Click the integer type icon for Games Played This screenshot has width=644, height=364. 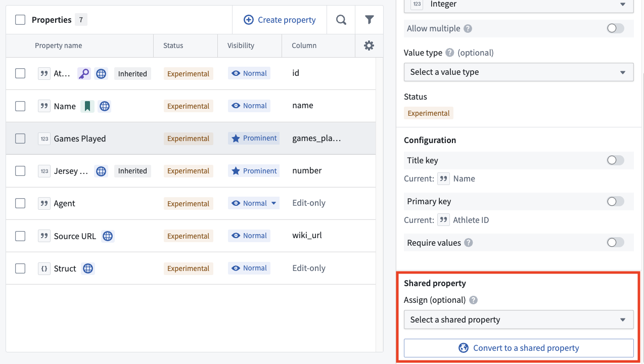click(x=44, y=139)
